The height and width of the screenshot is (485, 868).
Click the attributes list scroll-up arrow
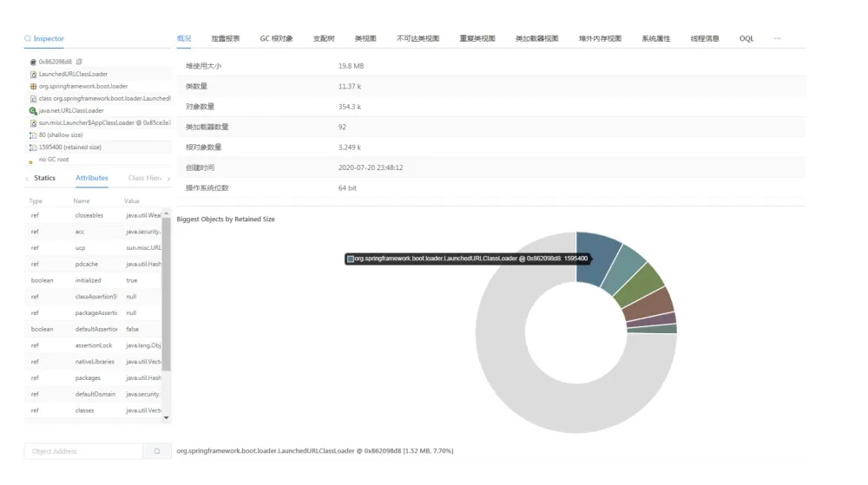tap(166, 213)
